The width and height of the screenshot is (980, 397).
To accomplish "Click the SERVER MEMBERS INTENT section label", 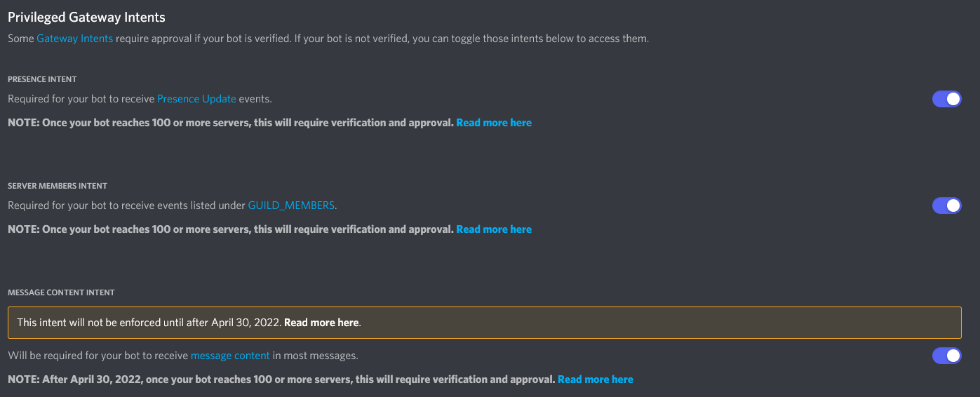I will [x=58, y=186].
